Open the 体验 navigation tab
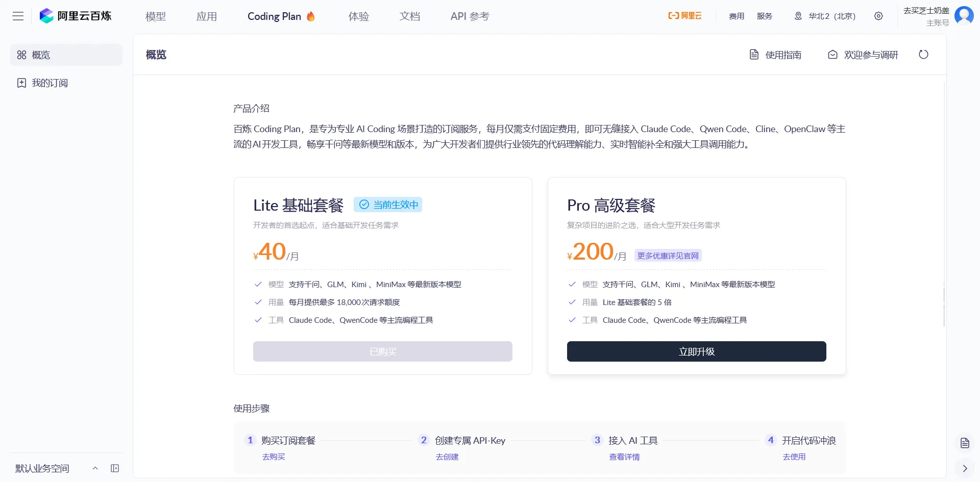Viewport: 980px width, 482px height. coord(359,16)
